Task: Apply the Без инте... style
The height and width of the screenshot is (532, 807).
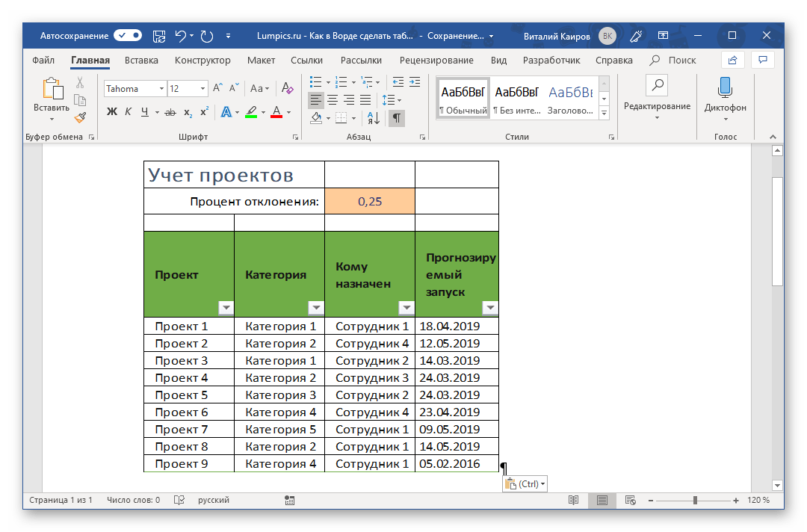Action: tap(517, 99)
